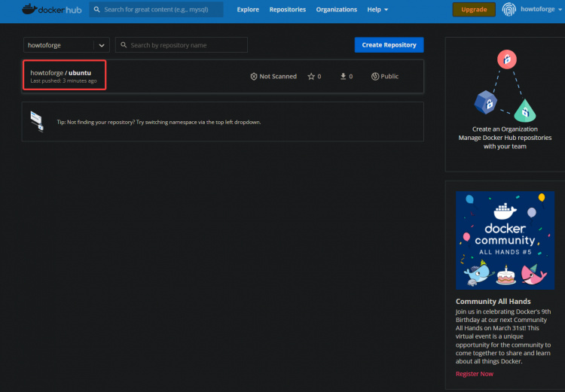Click the tip illustration icon
The image size is (565, 392).
pyautogui.click(x=37, y=121)
